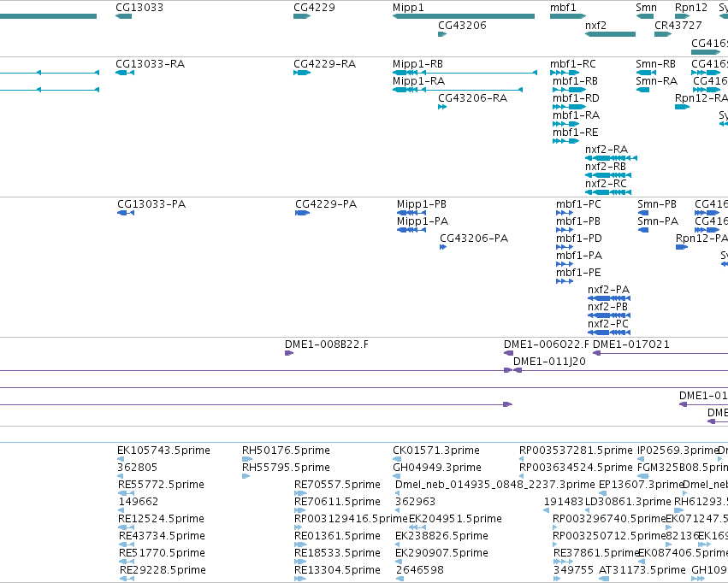Select transcript mbf1-RE
Image resolution: width=728 pixels, height=583 pixels.
pyautogui.click(x=566, y=141)
